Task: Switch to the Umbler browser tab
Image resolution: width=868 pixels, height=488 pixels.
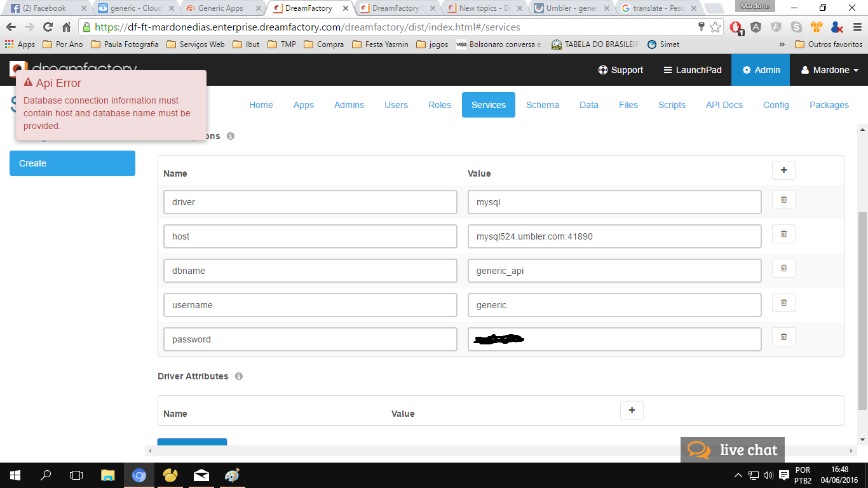Action: pos(571,8)
